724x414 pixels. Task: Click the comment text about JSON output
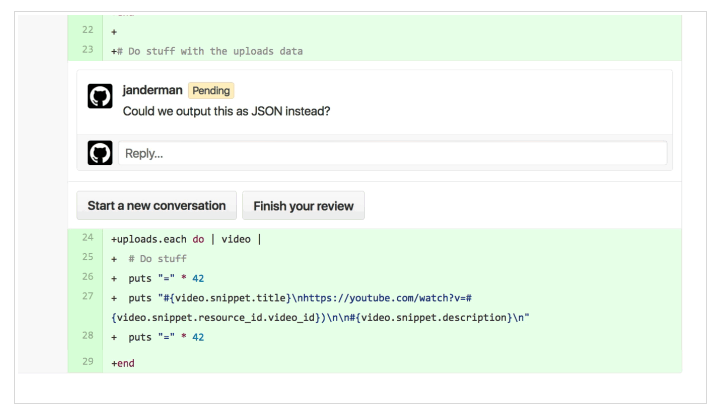[226, 111]
